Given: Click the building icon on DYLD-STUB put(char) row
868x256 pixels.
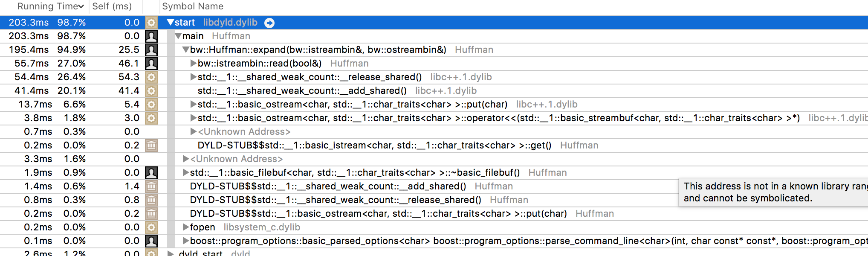Looking at the screenshot, I should 151,213.
